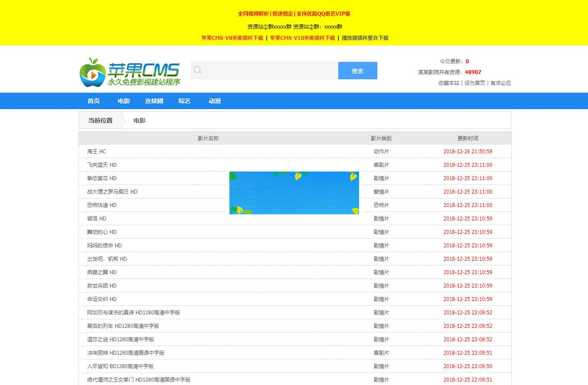Select 首页 in the navigation bar

(93, 101)
